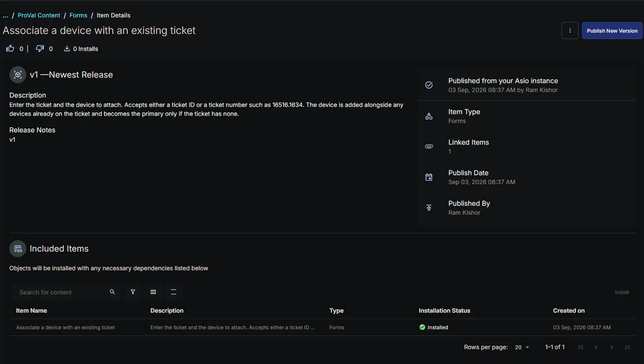Open the rows per page dropdown
This screenshot has height=364, width=644.
[x=522, y=347]
